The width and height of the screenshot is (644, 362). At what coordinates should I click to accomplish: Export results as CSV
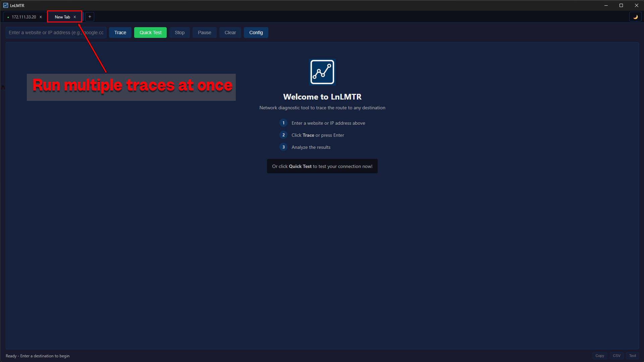(616, 356)
